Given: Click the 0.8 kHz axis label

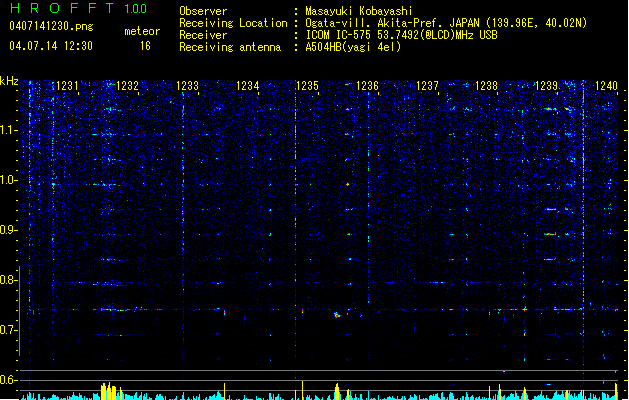Looking at the screenshot, I should pyautogui.click(x=9, y=280).
